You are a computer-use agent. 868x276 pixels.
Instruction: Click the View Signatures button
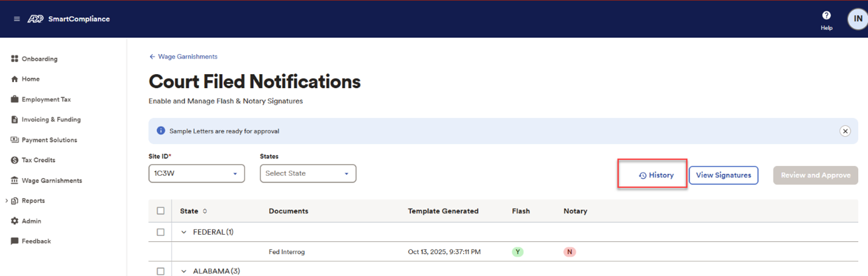(723, 175)
